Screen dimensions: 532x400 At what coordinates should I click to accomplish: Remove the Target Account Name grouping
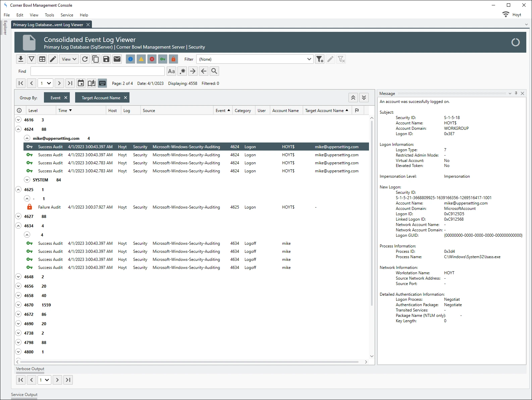(125, 98)
